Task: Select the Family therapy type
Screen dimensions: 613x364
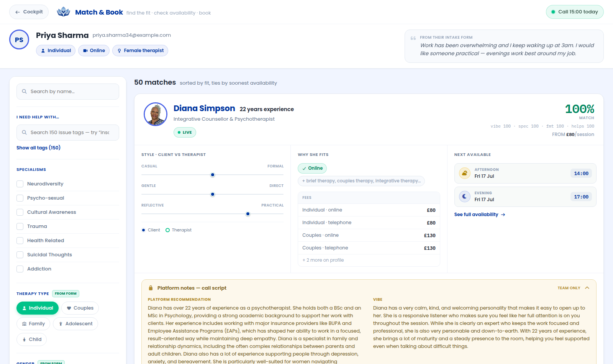Action: 33,324
